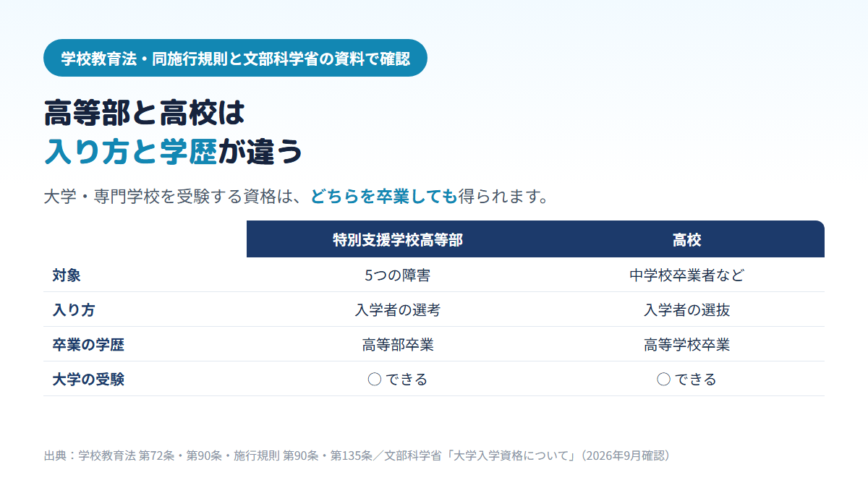The image size is (868, 488).
Task: Click ○ できる under 高校 column
Action: click(x=687, y=380)
